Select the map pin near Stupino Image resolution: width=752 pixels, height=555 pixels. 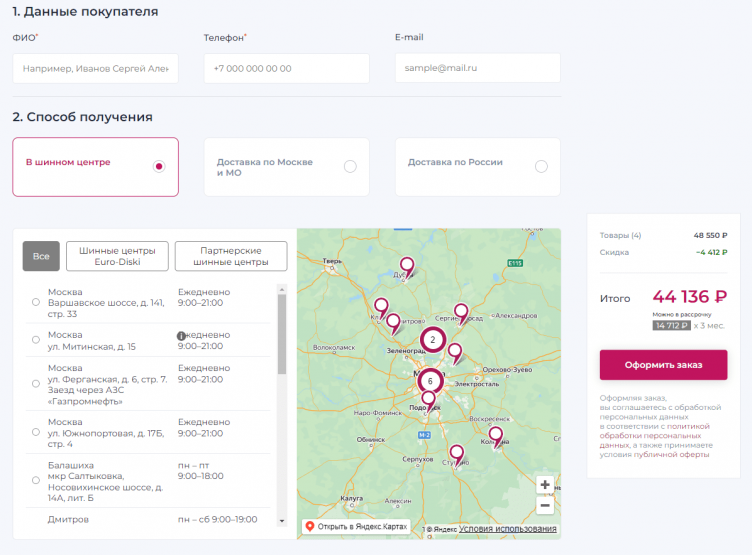(457, 453)
